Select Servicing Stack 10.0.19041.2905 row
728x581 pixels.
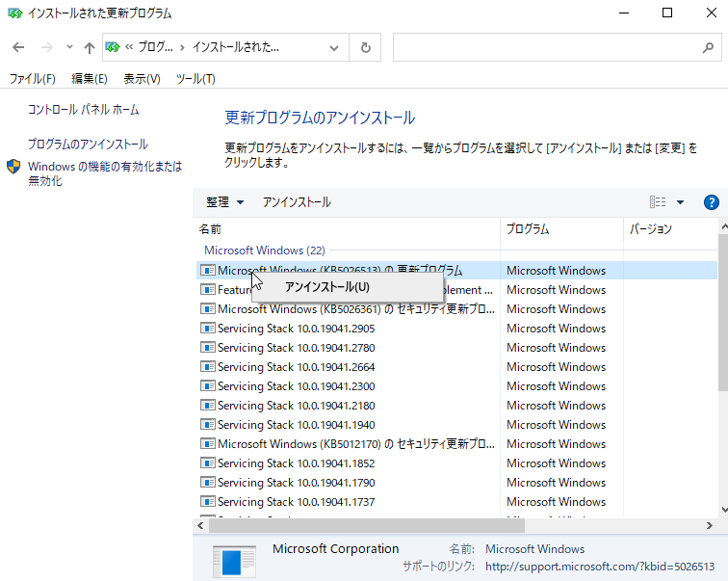click(x=456, y=329)
